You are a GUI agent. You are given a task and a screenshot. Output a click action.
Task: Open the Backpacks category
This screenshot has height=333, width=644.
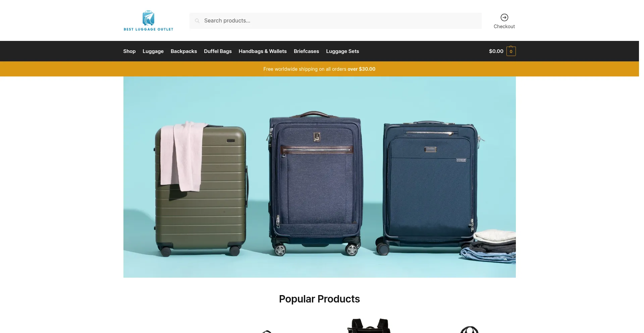coord(183,51)
